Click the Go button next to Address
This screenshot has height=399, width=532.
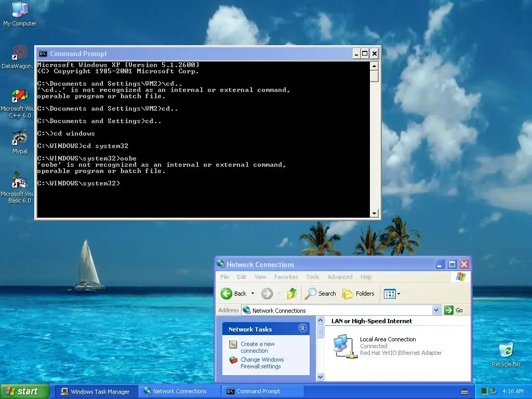click(x=454, y=310)
